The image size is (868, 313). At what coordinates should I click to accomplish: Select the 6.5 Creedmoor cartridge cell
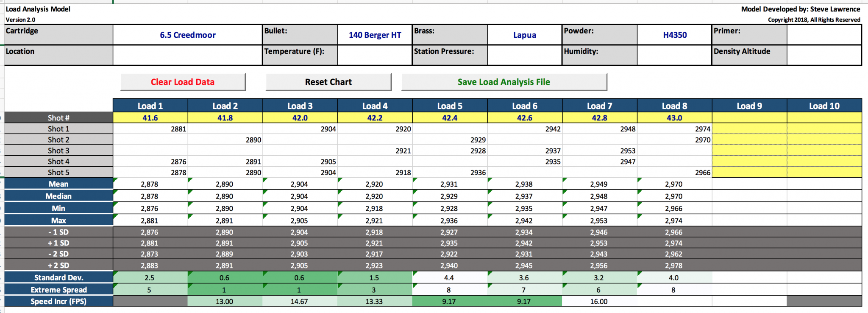pyautogui.click(x=188, y=35)
